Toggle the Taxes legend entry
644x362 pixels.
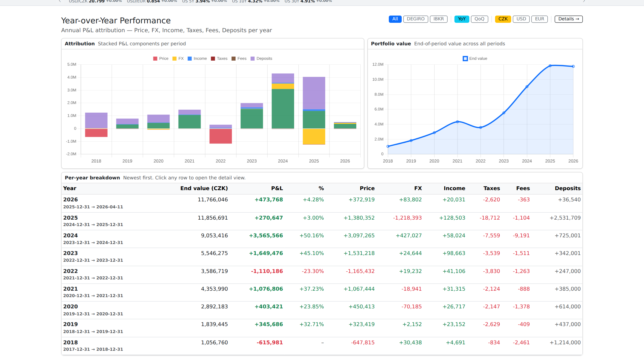[x=219, y=58]
